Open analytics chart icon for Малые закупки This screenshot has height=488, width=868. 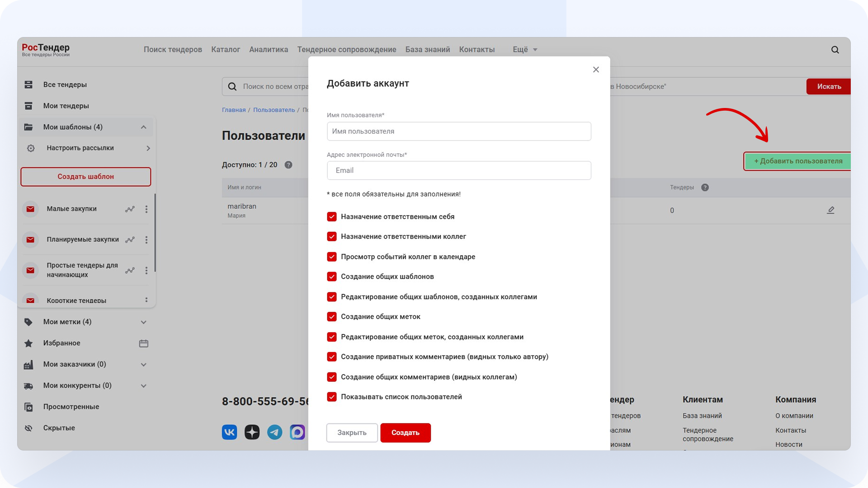point(130,209)
